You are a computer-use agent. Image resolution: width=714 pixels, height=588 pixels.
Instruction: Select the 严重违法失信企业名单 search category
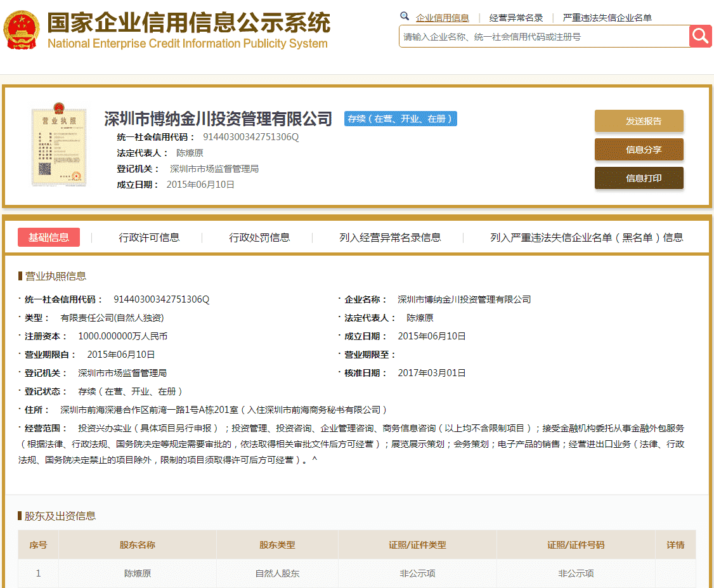coord(607,18)
